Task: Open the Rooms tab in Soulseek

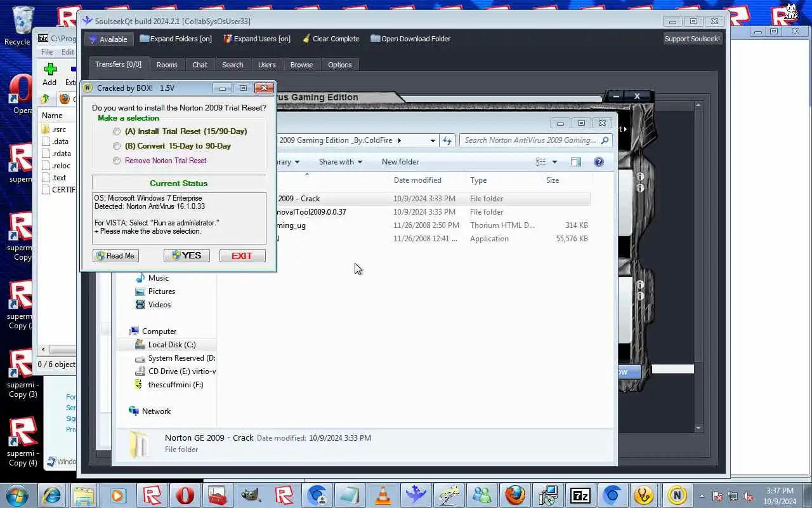Action: (x=167, y=65)
